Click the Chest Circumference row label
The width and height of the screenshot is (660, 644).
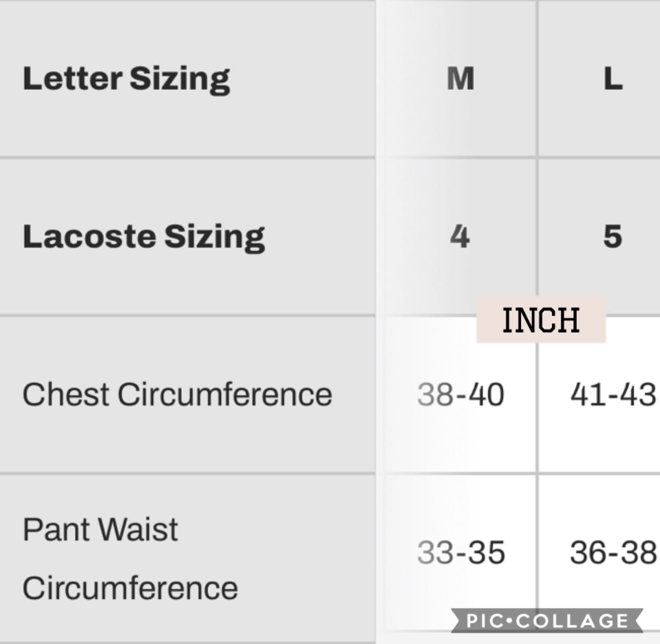177,394
